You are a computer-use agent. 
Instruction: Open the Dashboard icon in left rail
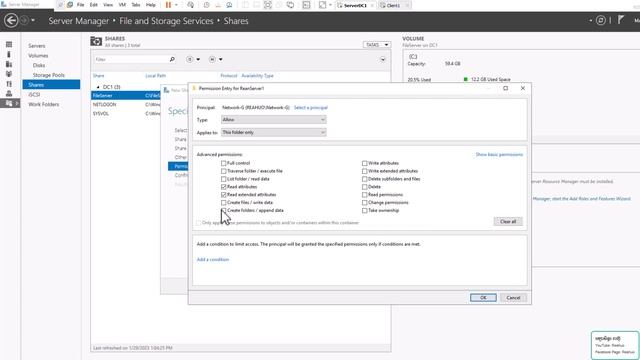9,44
